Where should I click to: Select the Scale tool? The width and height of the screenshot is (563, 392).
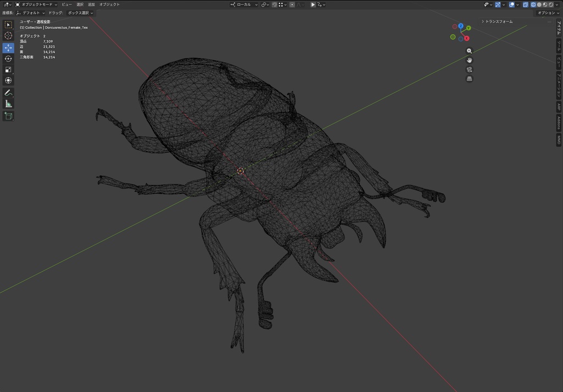pyautogui.click(x=8, y=70)
